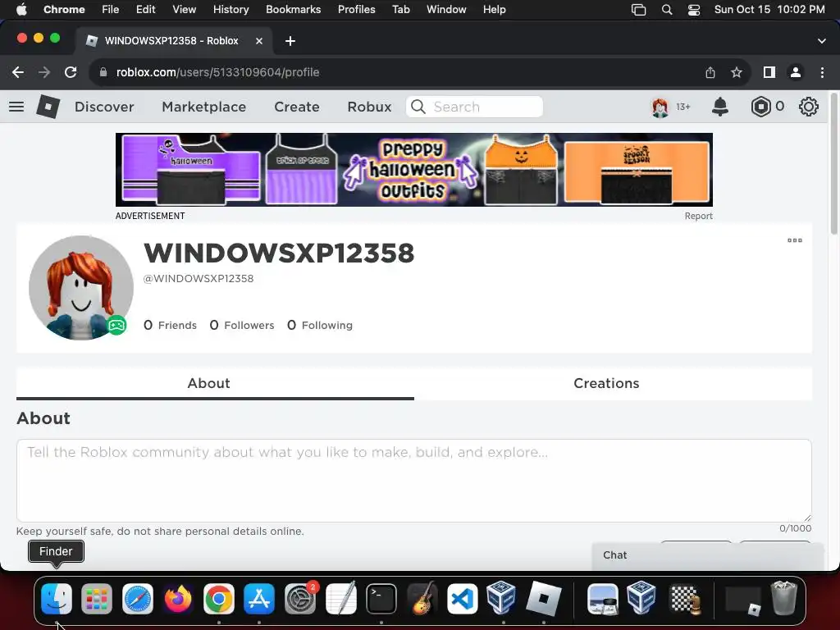Open the Chess app in the Dock

click(684, 598)
